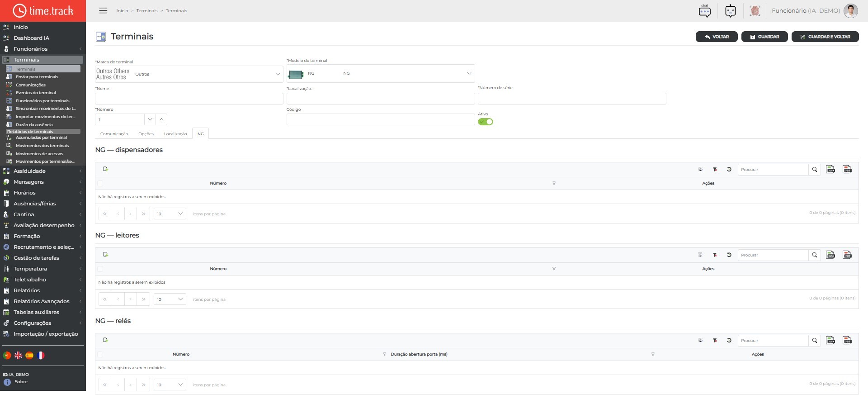The image size is (868, 399).
Task: Export NG relés grid to PDF
Action: pos(847,340)
